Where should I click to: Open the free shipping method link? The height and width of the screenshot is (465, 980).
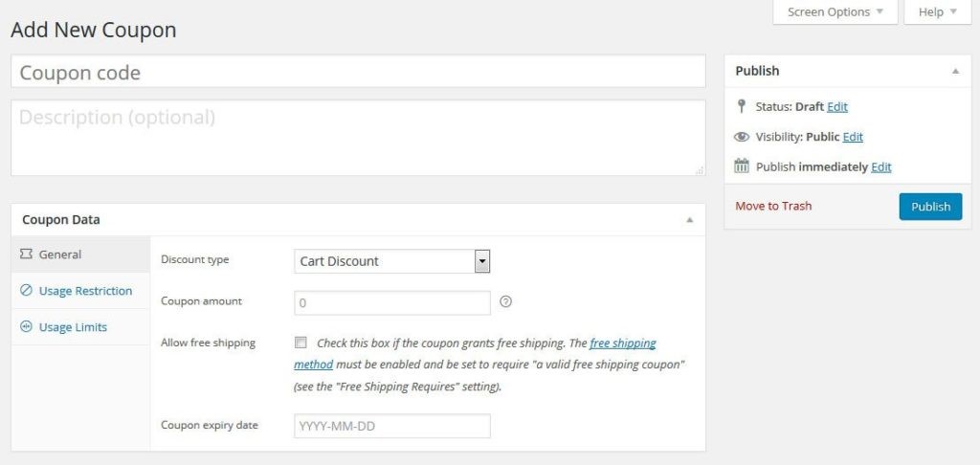(x=622, y=343)
